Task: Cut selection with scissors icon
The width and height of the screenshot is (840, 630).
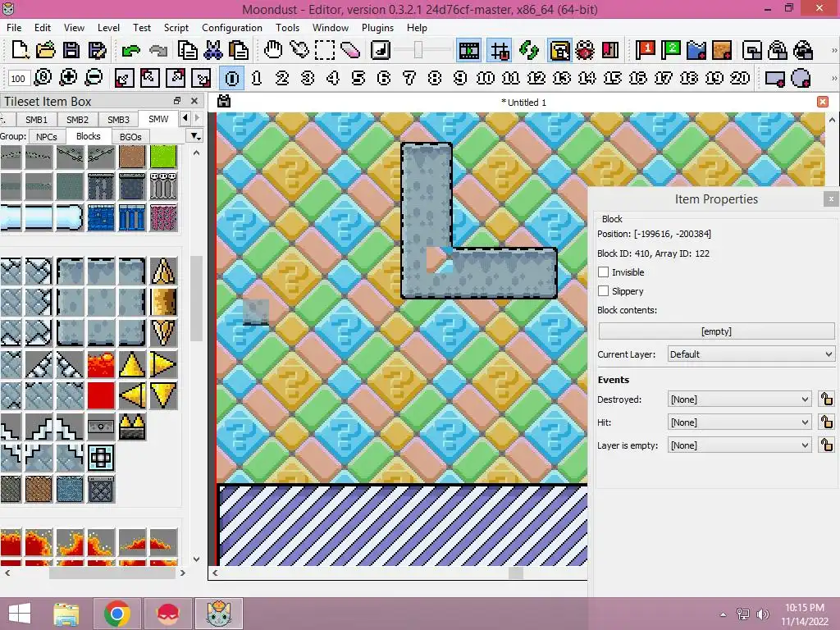Action: click(x=212, y=50)
